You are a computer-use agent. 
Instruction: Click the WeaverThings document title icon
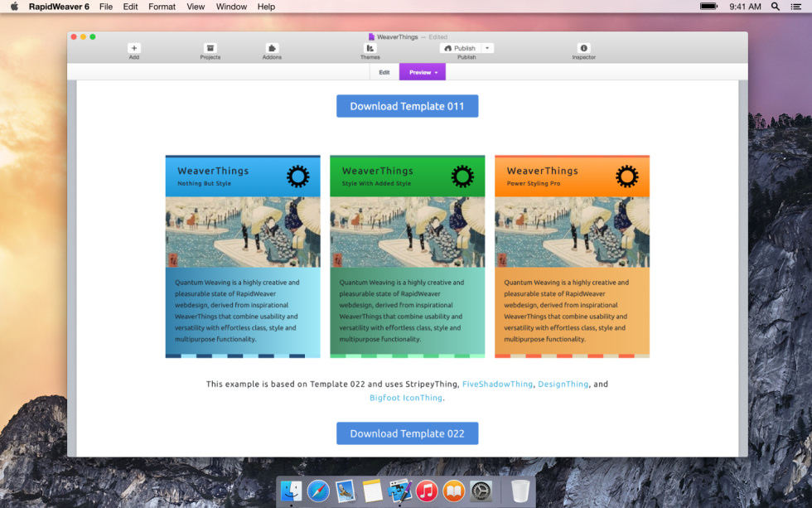click(x=371, y=36)
